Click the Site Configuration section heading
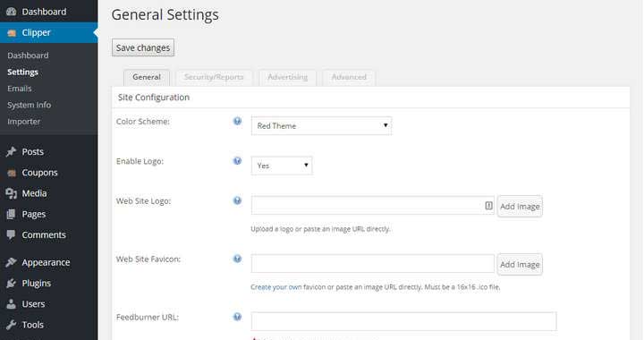The image size is (644, 340). click(154, 98)
